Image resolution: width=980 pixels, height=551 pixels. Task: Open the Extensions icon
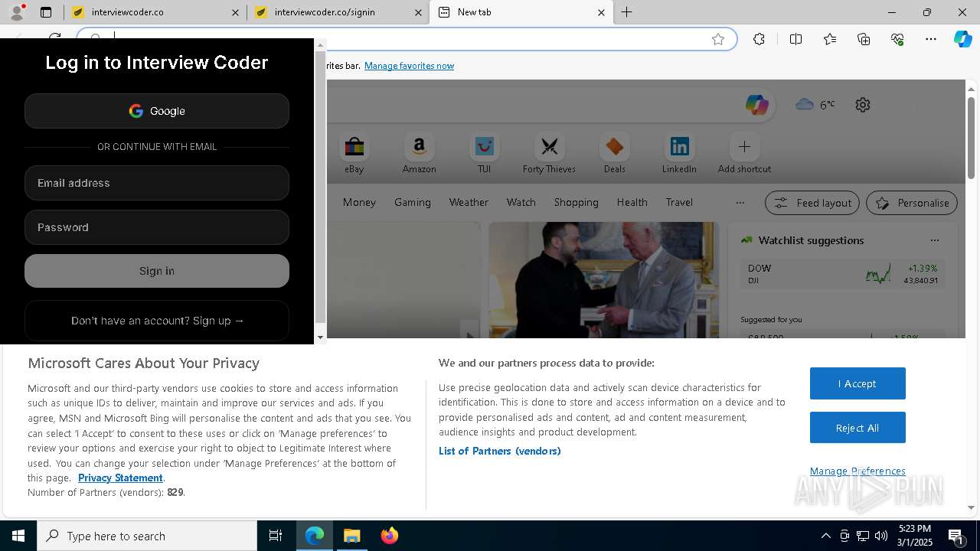coord(759,39)
